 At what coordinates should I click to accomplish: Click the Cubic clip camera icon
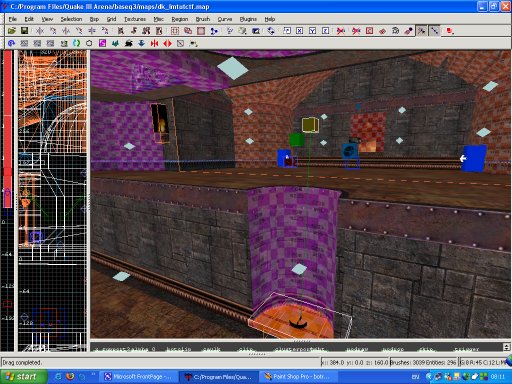(x=256, y=31)
